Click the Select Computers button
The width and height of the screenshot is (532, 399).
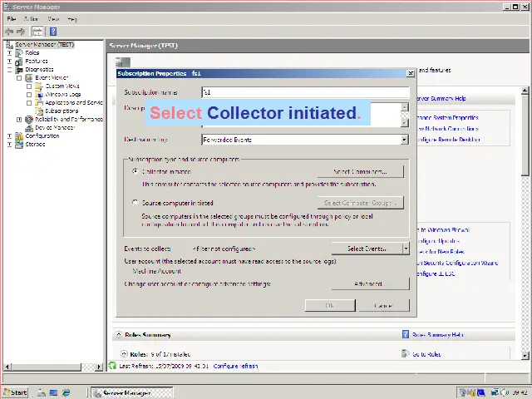[x=360, y=171]
